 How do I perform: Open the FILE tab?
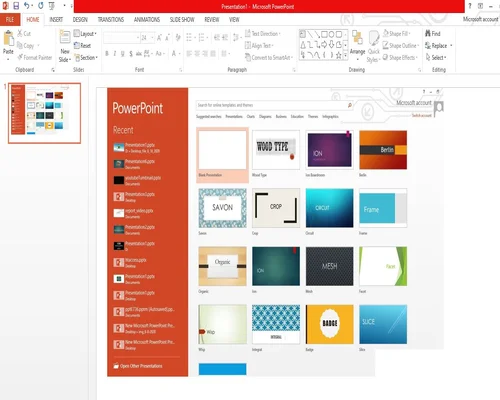[10, 19]
